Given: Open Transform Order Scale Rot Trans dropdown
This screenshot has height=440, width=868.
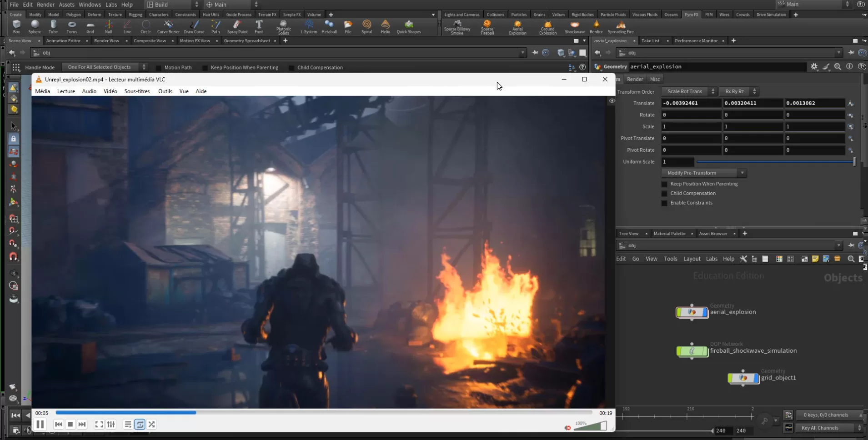Looking at the screenshot, I should [x=689, y=91].
